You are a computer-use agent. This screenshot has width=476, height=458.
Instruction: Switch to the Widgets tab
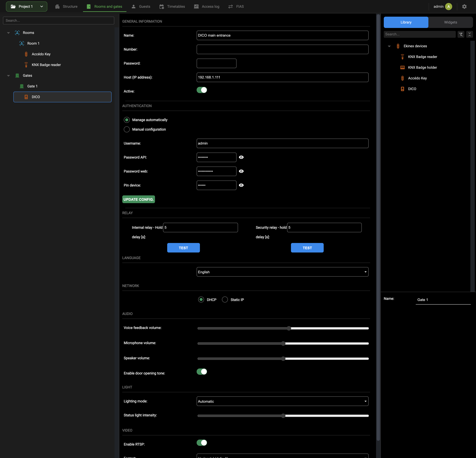click(x=451, y=22)
